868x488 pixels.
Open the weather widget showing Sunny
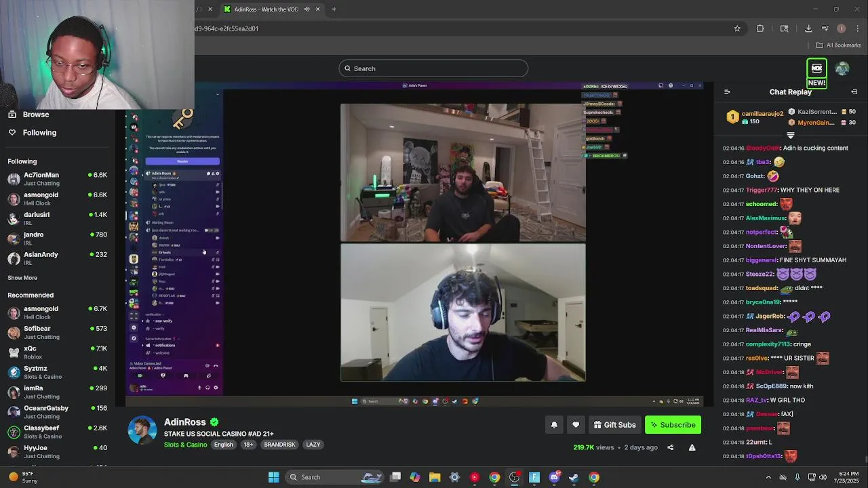click(22, 477)
